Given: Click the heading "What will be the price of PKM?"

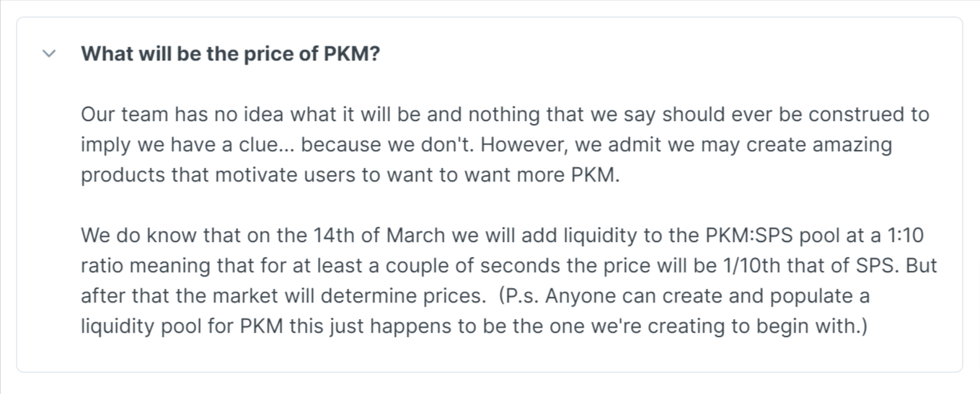Looking at the screenshot, I should 230,54.
